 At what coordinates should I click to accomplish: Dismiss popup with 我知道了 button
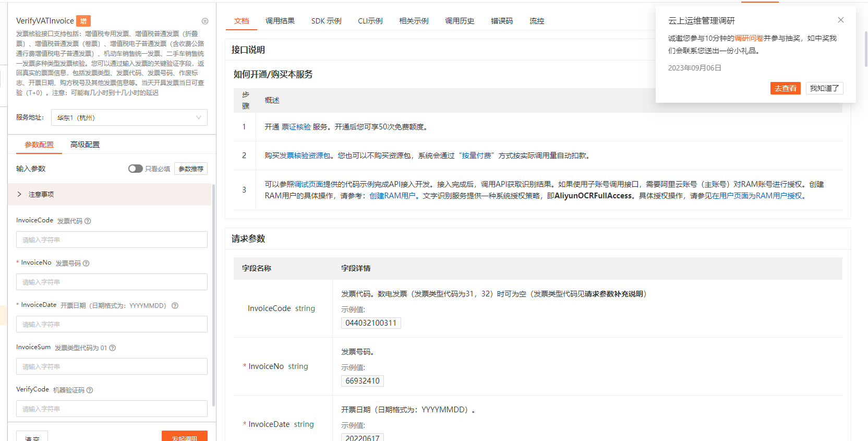(824, 88)
